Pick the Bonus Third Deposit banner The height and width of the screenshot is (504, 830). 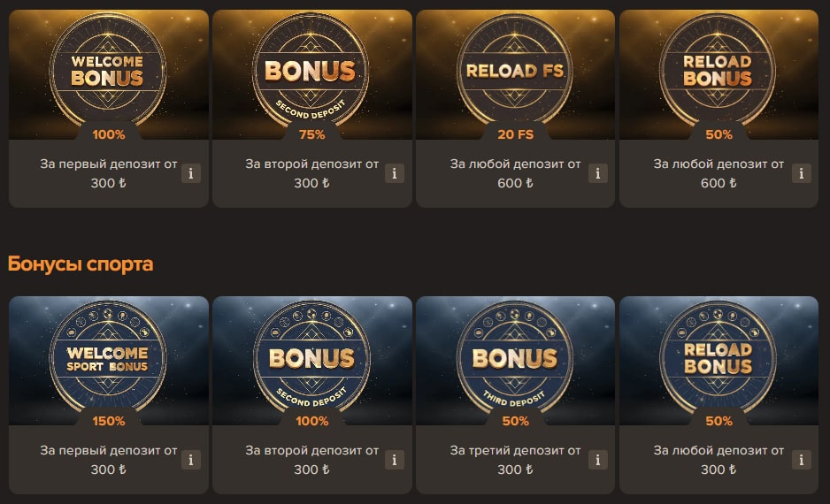516,361
